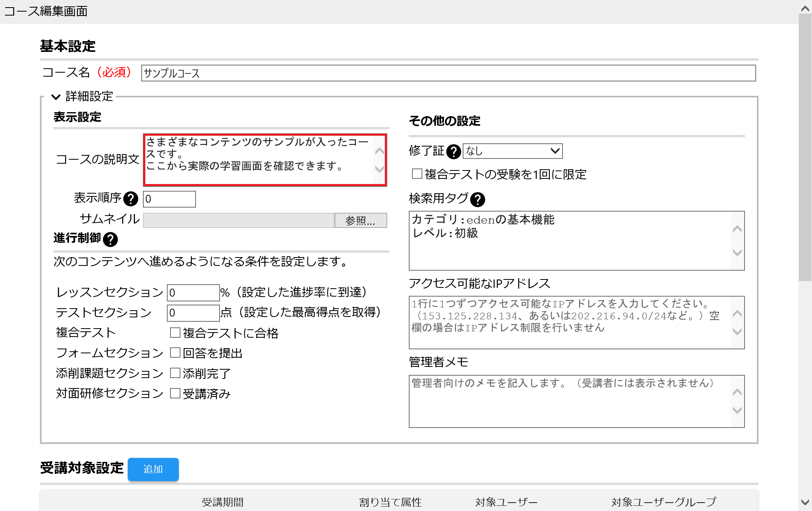Click scroll-down arrow in 管理者メモ box

coord(737,410)
